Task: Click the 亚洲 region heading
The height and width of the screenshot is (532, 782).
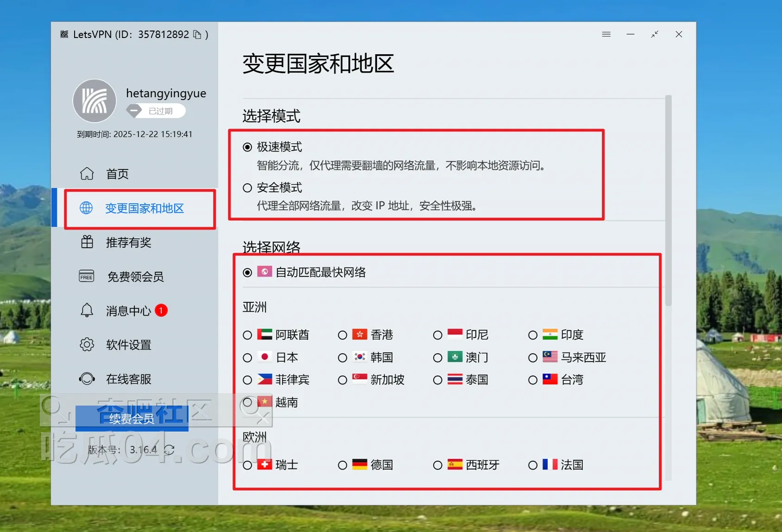Action: pos(255,307)
